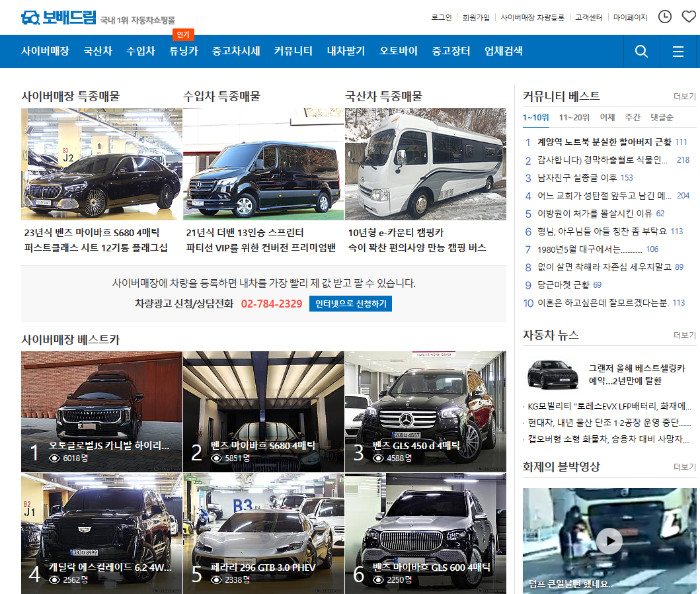This screenshot has width=700, height=594.
Task: Open the 커뮤니티 menu
Action: [293, 51]
